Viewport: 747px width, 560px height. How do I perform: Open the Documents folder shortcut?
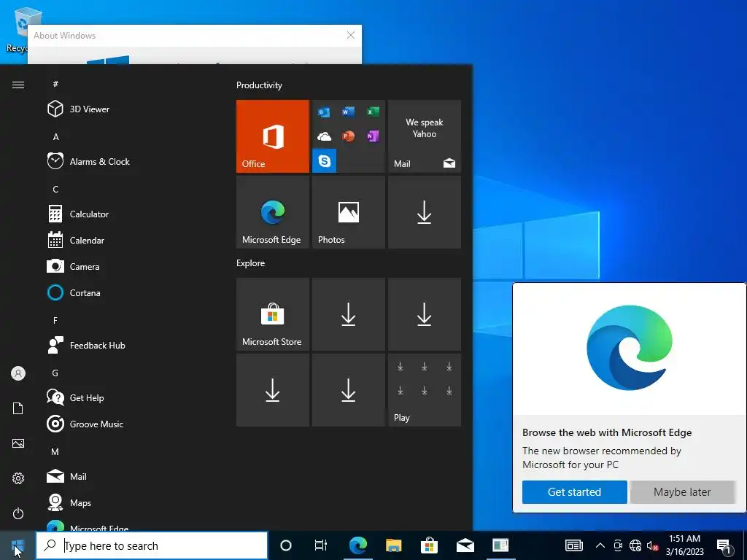[x=18, y=408]
